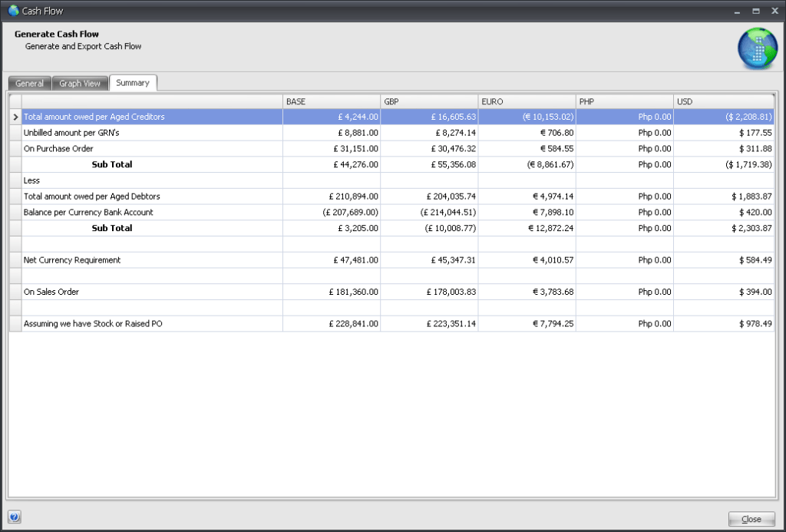
Task: Click the GBP column header
Action: [x=429, y=101]
